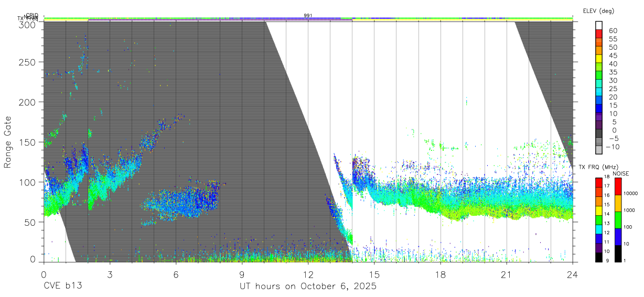Viewport: 644px width, 297px height.
Task: Select the cyan TX FRQ swatch between 13 and 12
Action: coord(599,229)
